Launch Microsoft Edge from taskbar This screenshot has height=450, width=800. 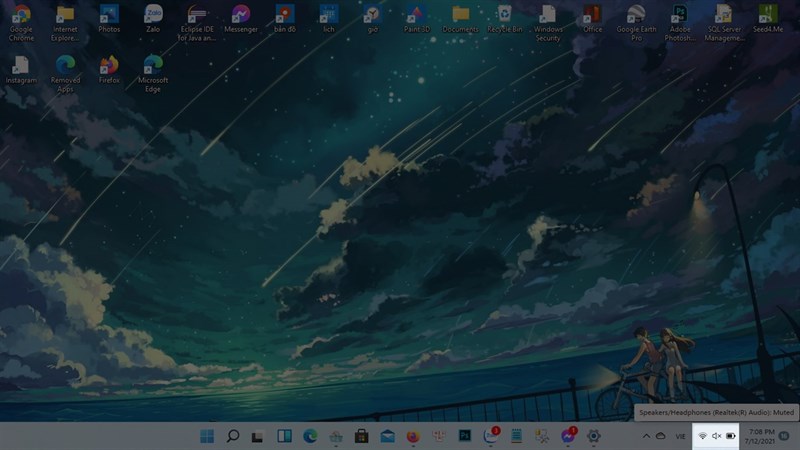(x=310, y=436)
